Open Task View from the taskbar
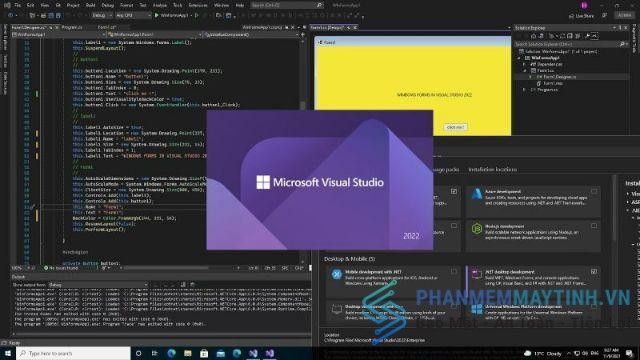Screen dimensions: 640x360 tap(155, 353)
